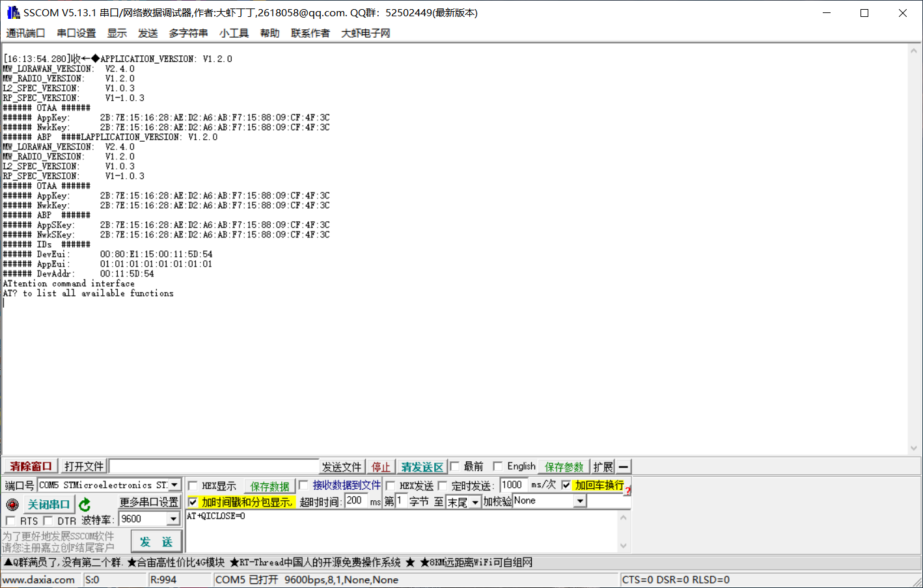Click the 保存数据 button
Screen dimensions: 923x588
pyautogui.click(x=269, y=487)
